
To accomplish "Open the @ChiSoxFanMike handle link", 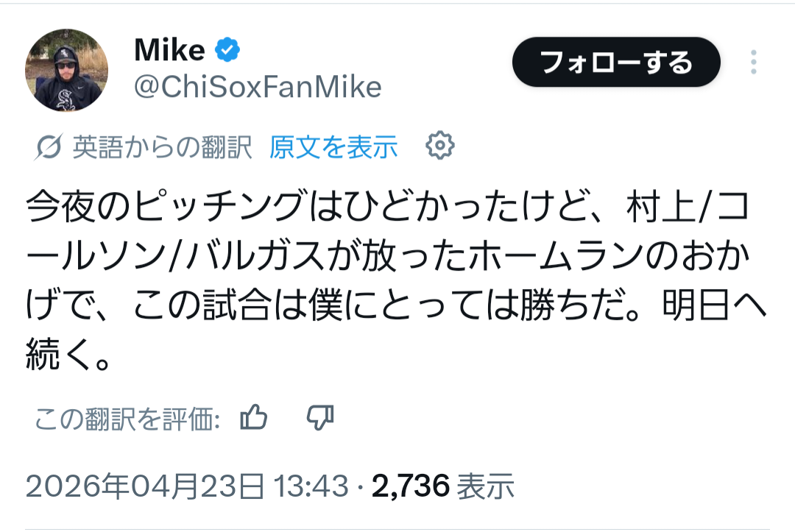I will coord(258,88).
